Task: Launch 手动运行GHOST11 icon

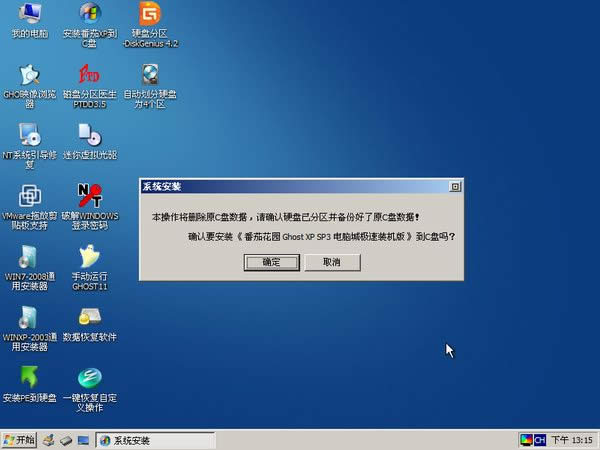Action: pos(89,256)
